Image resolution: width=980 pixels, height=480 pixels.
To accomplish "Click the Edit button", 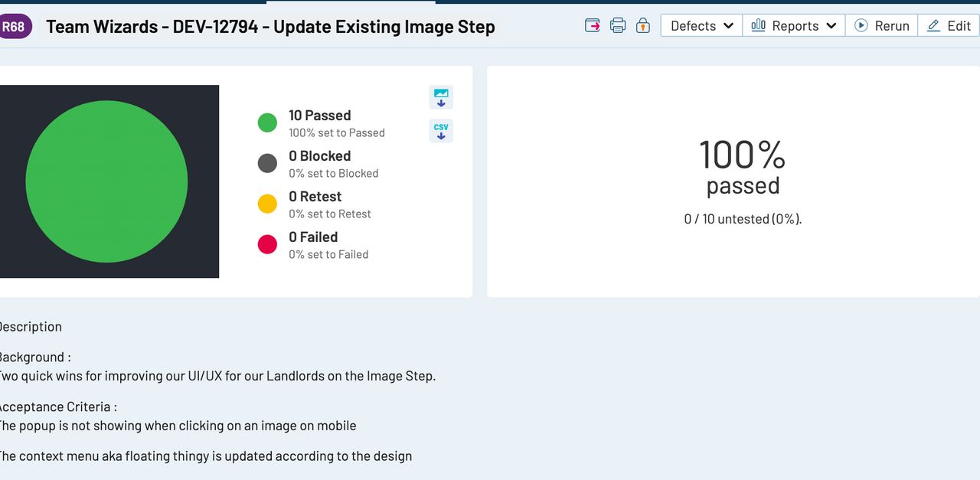I will [x=949, y=25].
